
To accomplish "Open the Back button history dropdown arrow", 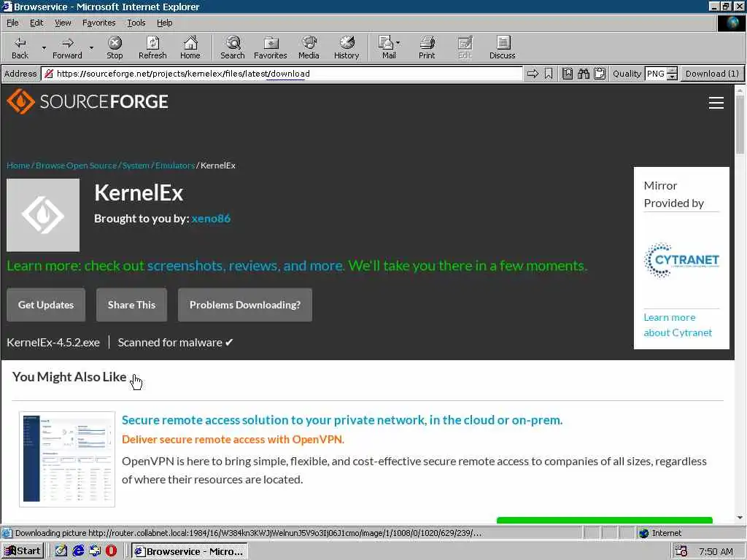I will click(x=44, y=47).
